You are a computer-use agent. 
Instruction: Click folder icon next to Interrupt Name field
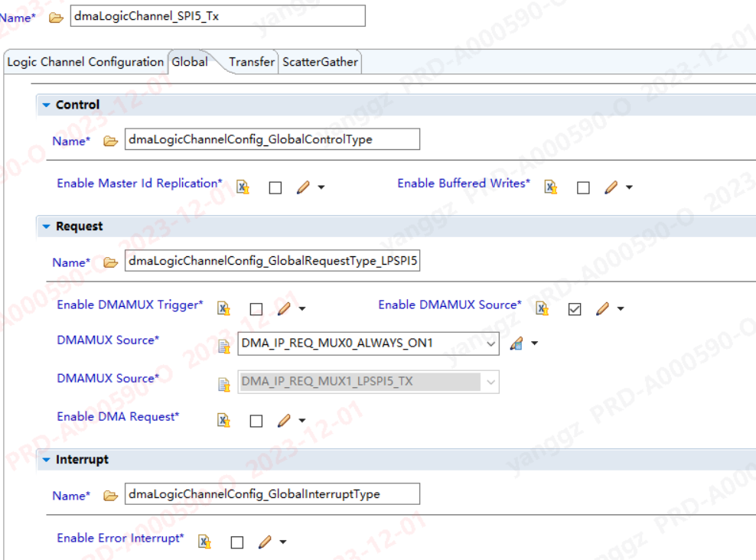pyautogui.click(x=110, y=496)
